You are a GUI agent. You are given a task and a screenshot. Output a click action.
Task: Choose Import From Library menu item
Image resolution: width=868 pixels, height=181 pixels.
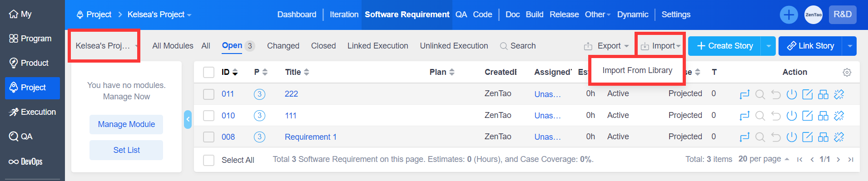point(637,70)
